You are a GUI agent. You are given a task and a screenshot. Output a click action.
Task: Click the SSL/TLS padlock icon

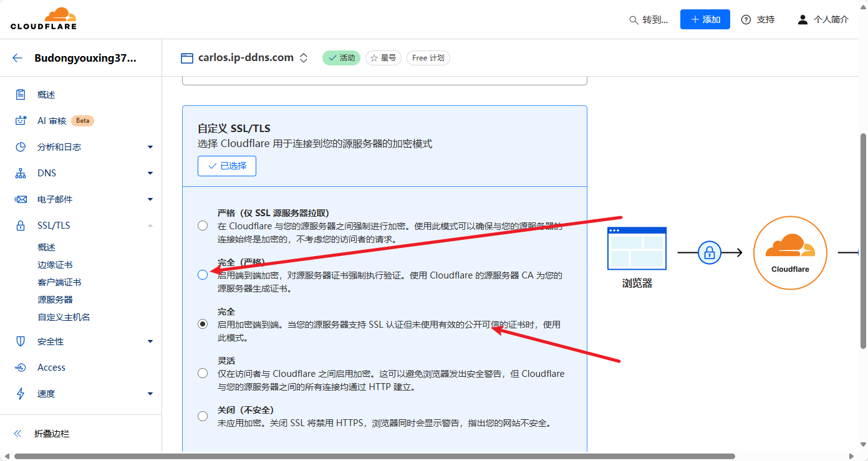pyautogui.click(x=21, y=226)
